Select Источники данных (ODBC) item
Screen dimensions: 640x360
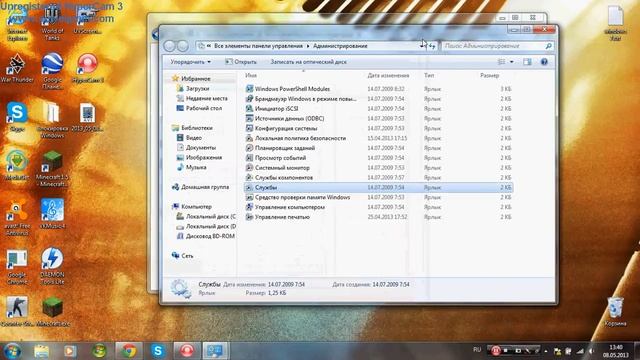point(378,118)
